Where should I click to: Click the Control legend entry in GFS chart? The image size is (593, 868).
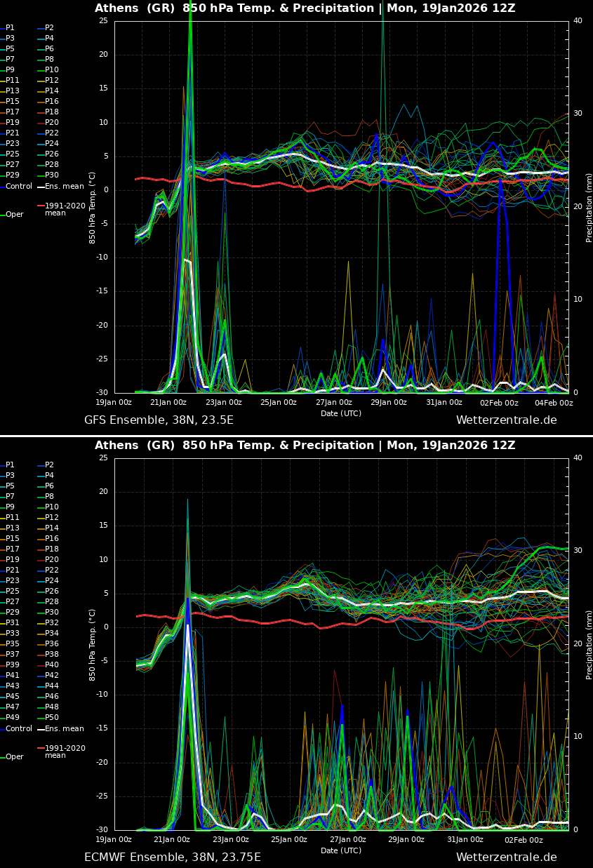(18, 187)
